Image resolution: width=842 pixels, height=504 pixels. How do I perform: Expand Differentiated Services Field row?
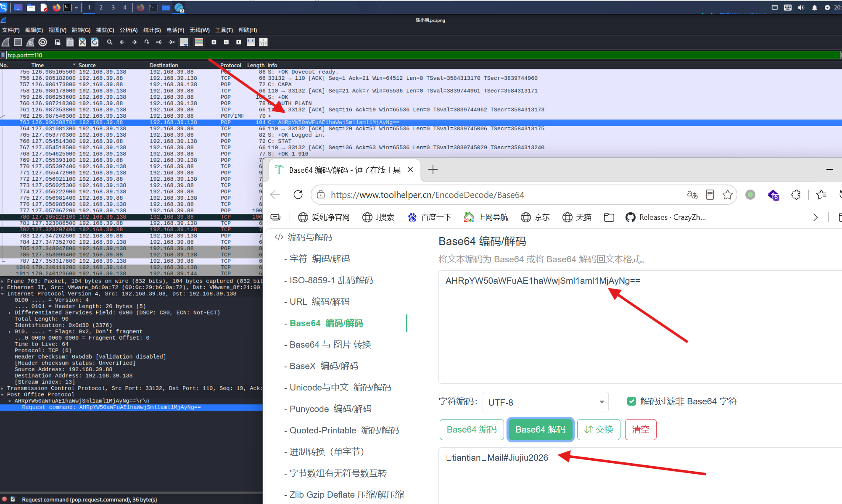(10, 313)
